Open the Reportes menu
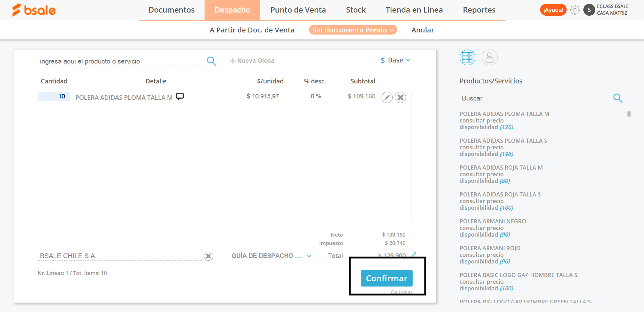The width and height of the screenshot is (644, 312). (479, 10)
